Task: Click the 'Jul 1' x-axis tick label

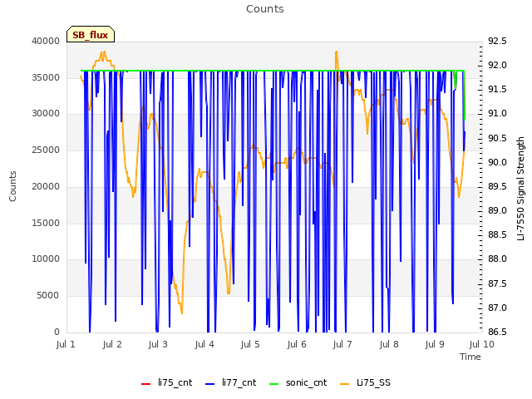Action: click(66, 344)
